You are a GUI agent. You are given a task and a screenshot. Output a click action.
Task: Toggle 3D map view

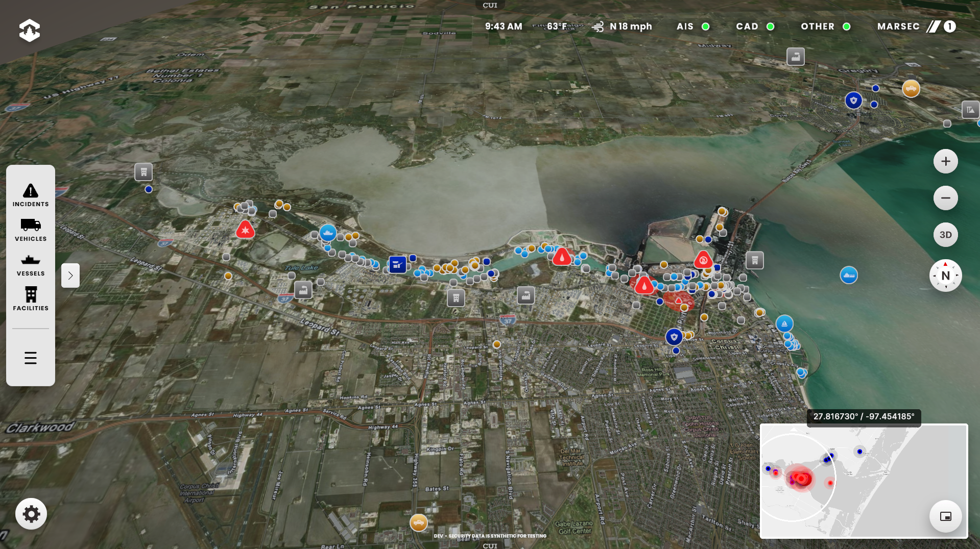pyautogui.click(x=945, y=235)
